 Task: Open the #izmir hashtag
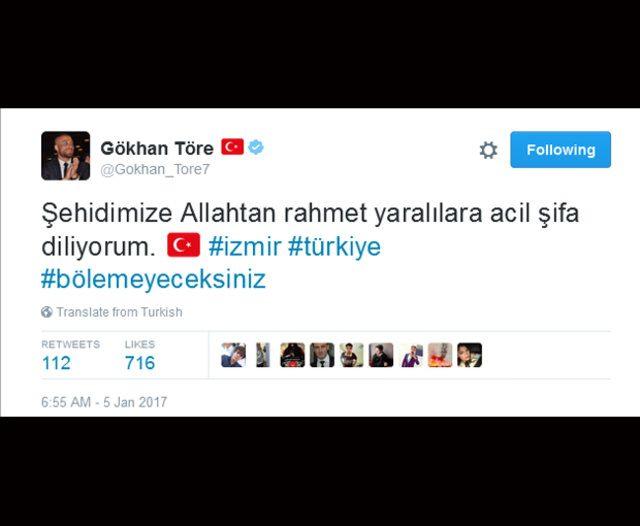coord(244,246)
